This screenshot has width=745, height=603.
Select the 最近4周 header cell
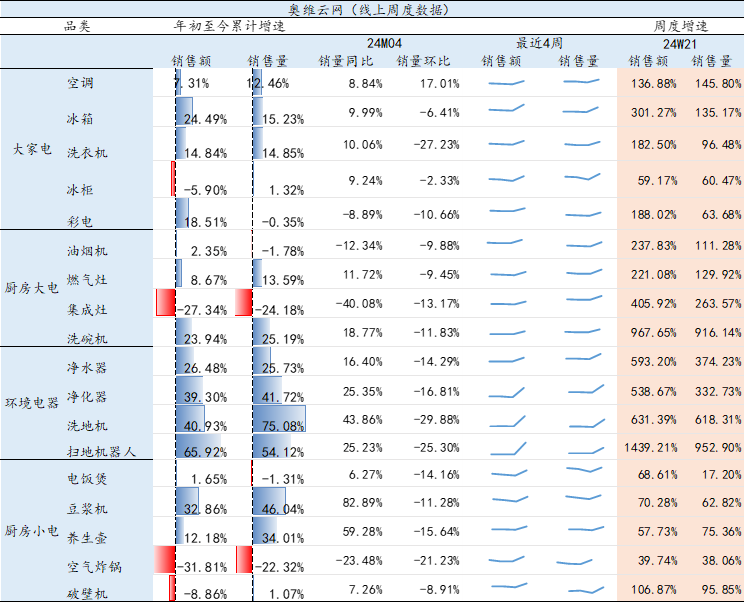(539, 43)
